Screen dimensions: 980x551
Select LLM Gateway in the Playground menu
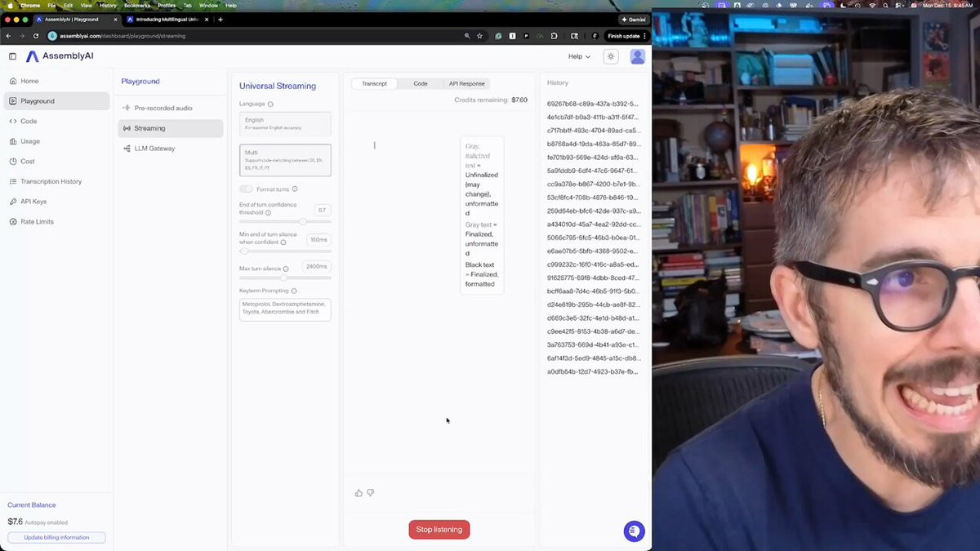(x=170, y=149)
